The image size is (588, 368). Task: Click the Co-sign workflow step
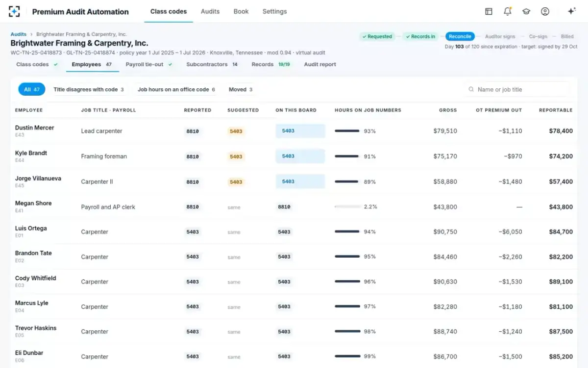tap(538, 36)
